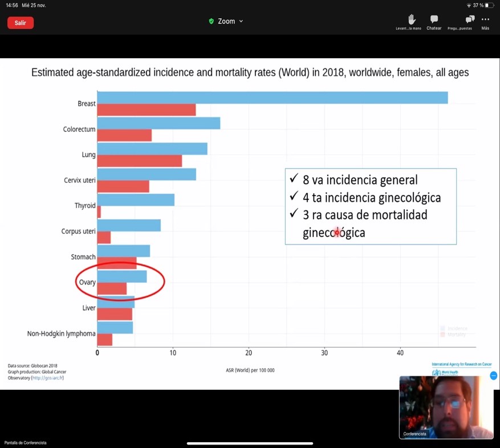Click the faded Mortality legend swatch
Viewport: 500px width, 448px height.
point(442,335)
